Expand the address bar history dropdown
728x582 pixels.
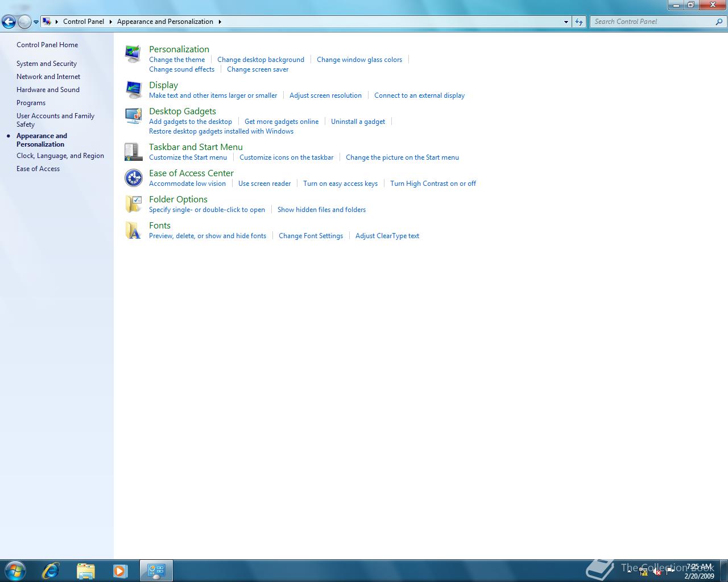(566, 22)
